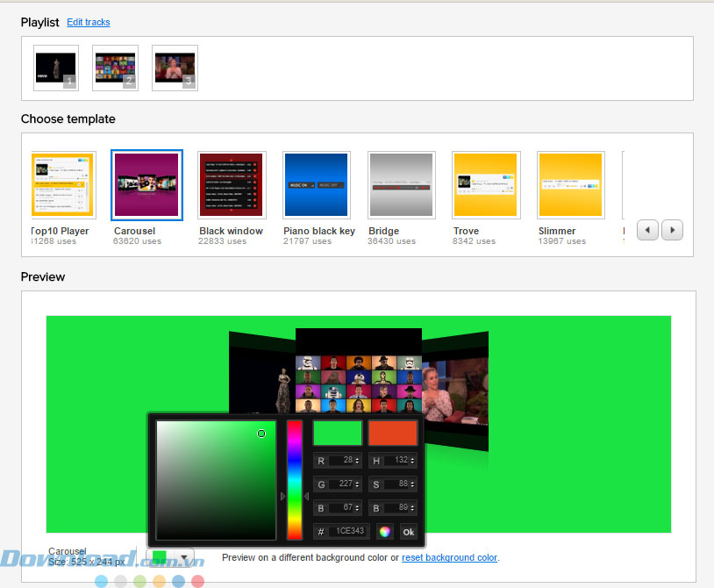Click the color wheel icon in picker
This screenshot has width=714, height=588.
pos(384,531)
